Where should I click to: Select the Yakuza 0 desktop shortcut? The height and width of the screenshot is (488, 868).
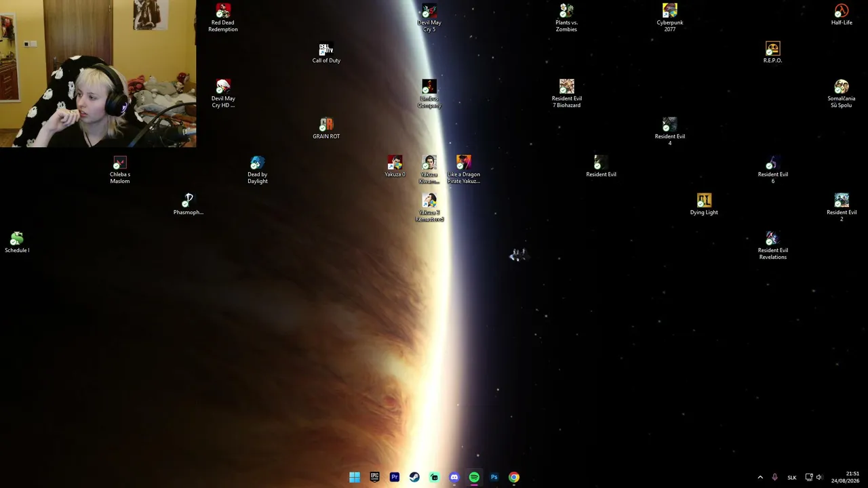tap(395, 167)
